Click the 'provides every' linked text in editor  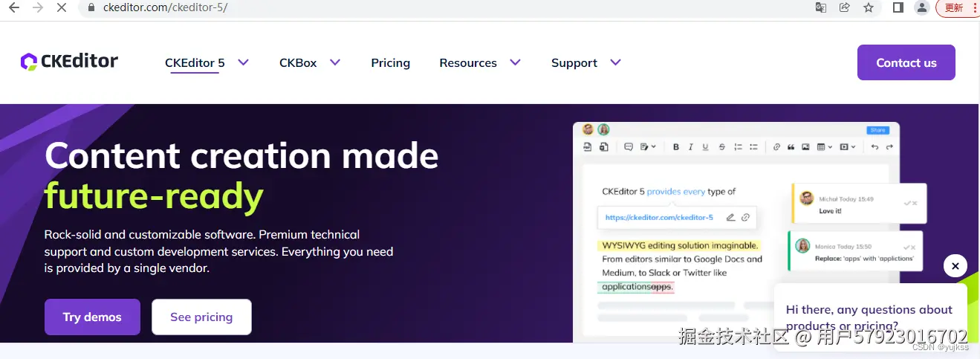676,192
